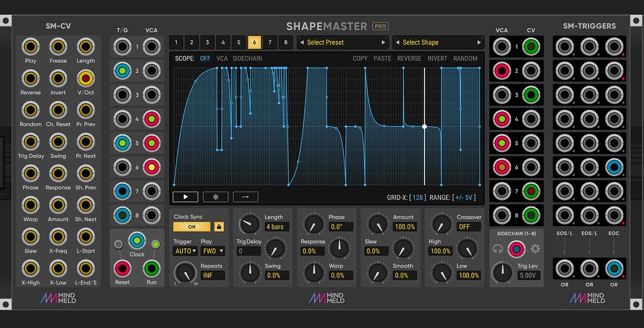Go to the previous shape with the left arrow
644x328 pixels.
(397, 42)
